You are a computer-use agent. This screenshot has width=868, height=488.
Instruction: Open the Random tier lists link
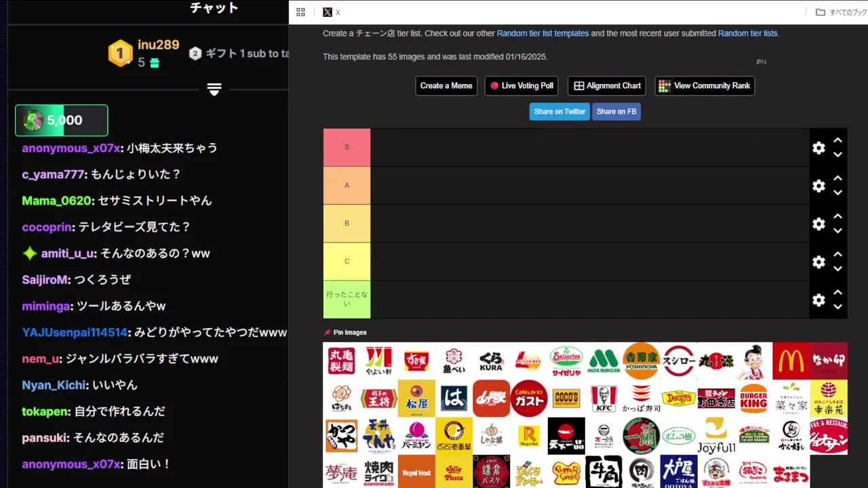click(x=747, y=33)
